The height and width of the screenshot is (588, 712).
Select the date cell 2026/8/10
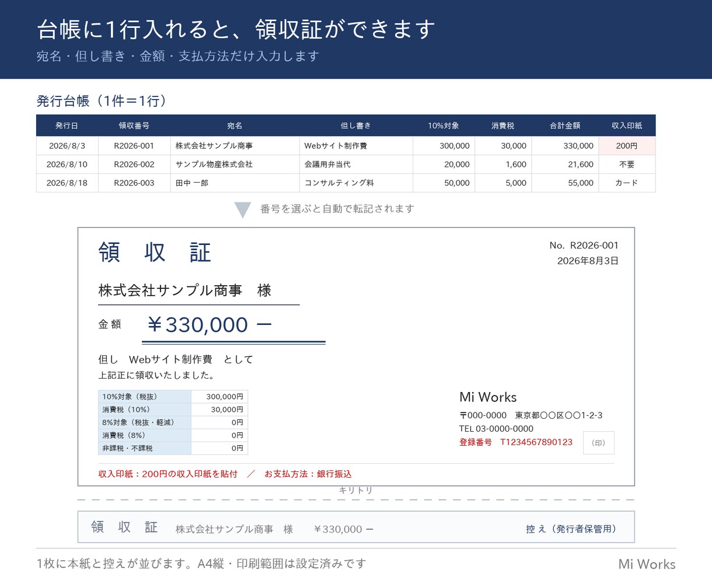(67, 164)
